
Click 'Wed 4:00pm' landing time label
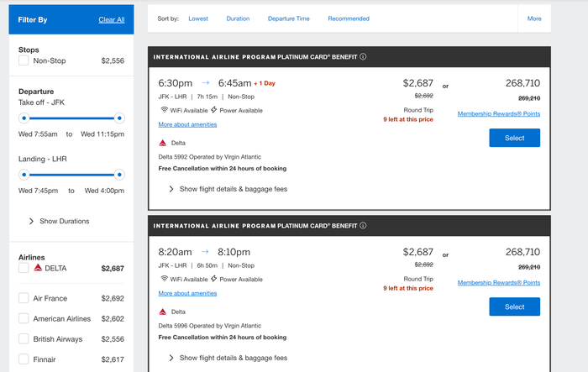(104, 191)
